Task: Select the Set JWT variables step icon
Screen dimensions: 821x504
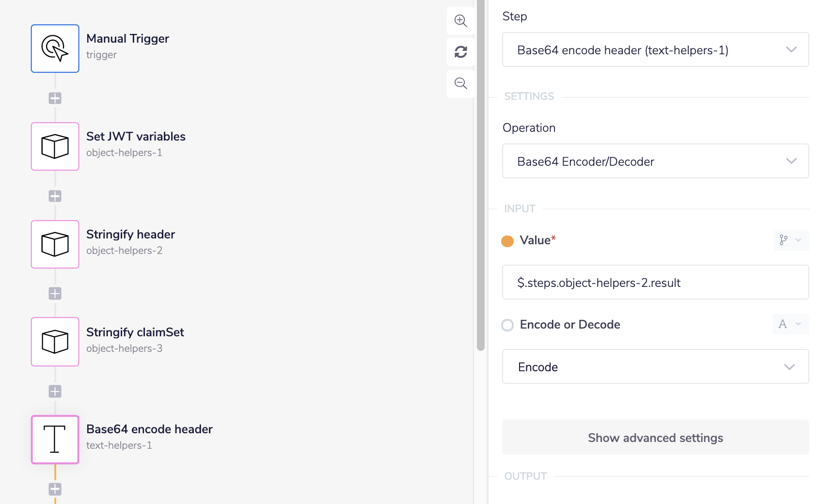Action: coord(55,146)
